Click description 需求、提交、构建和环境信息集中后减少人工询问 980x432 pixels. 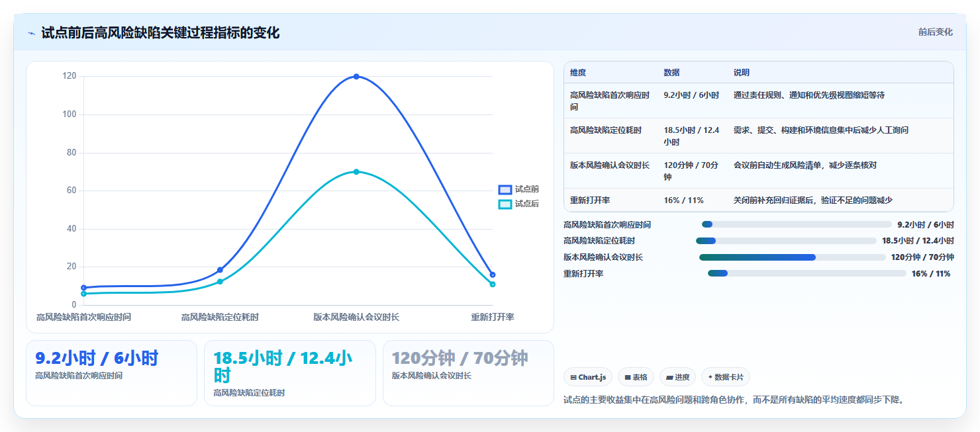click(821, 130)
